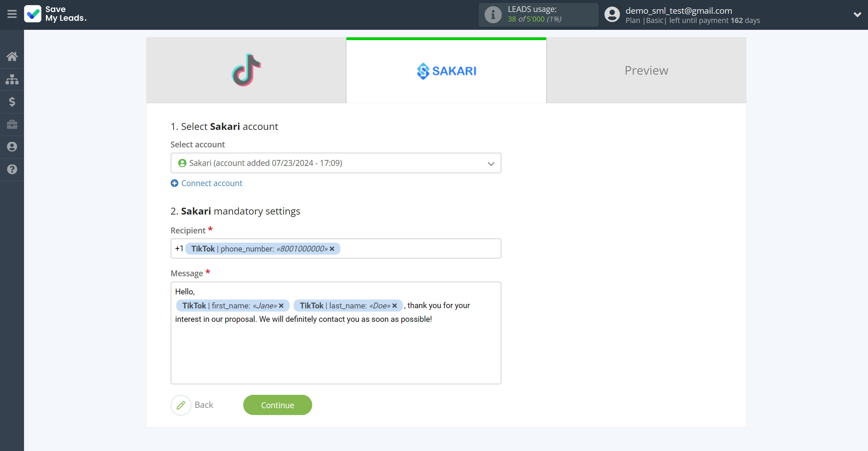Open the user profile sidebar icon

click(12, 147)
